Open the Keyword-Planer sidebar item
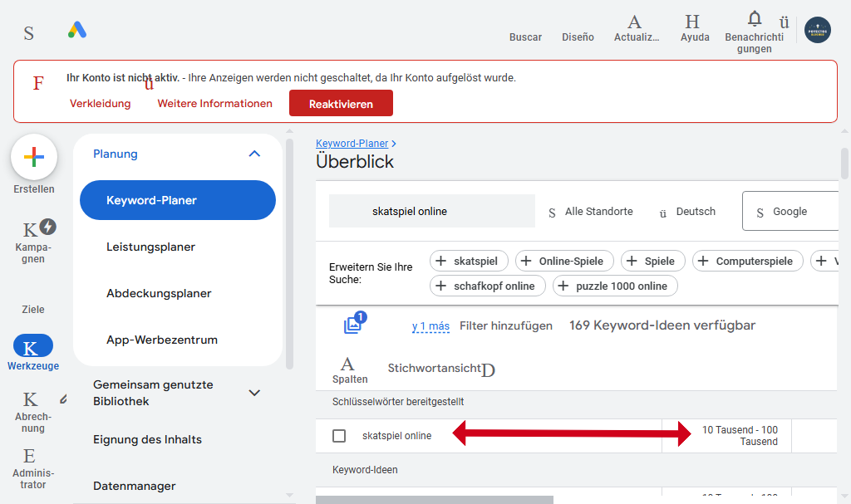Image resolution: width=851 pixels, height=504 pixels. (x=177, y=200)
